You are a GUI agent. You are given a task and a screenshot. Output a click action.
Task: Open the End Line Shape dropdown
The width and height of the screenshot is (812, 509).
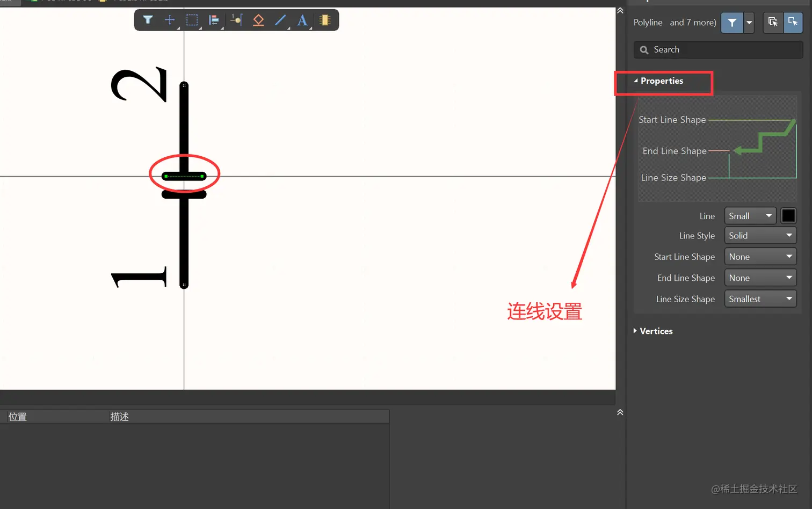coord(760,278)
